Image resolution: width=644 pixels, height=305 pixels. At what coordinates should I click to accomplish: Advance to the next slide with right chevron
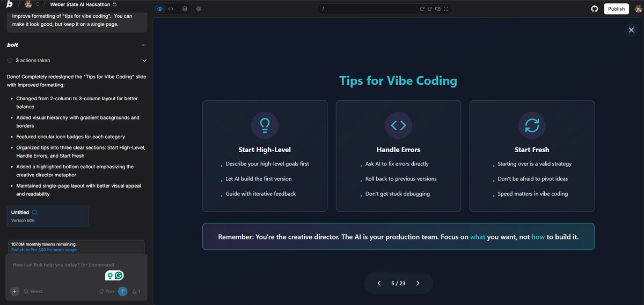(x=418, y=283)
